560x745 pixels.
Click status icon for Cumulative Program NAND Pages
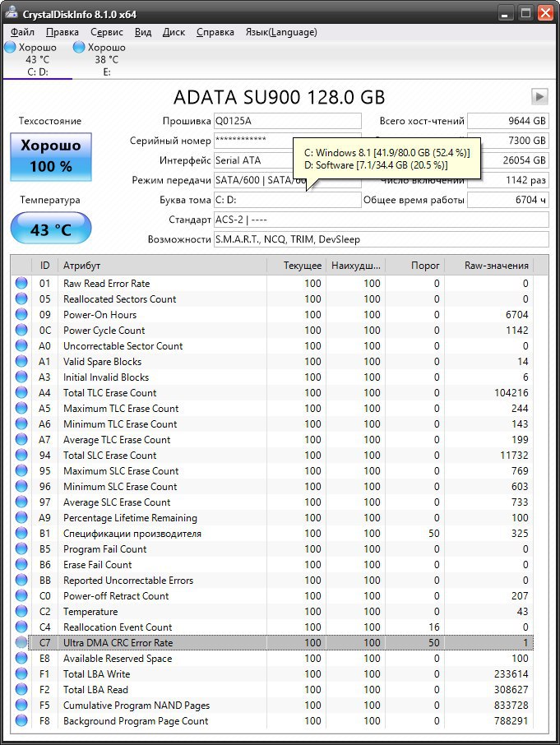click(x=21, y=705)
